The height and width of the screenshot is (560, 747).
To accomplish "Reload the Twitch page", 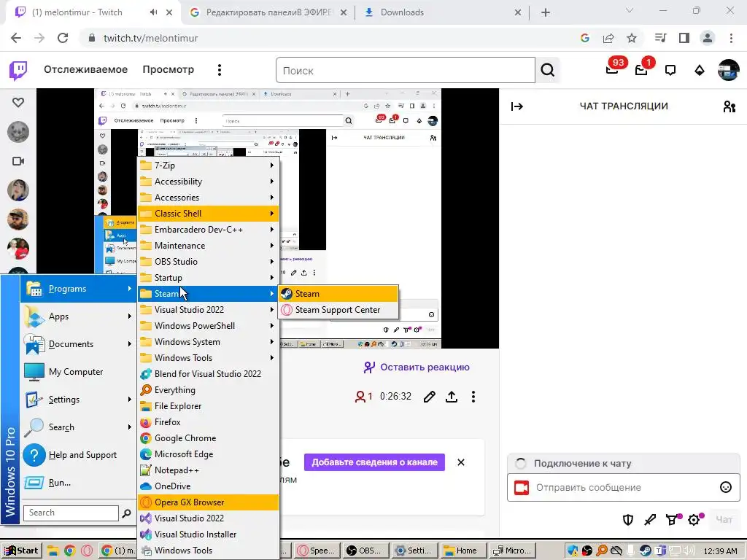I will coord(63,38).
